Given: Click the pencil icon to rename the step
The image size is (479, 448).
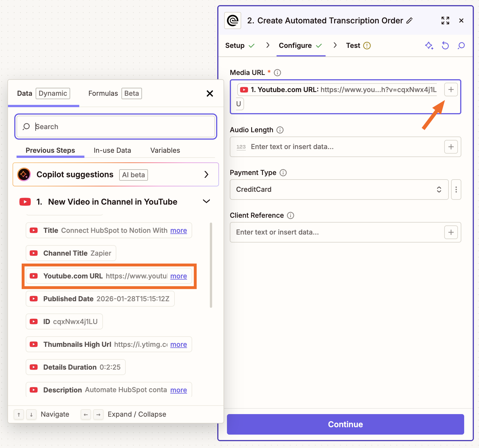Looking at the screenshot, I should pyautogui.click(x=410, y=20).
